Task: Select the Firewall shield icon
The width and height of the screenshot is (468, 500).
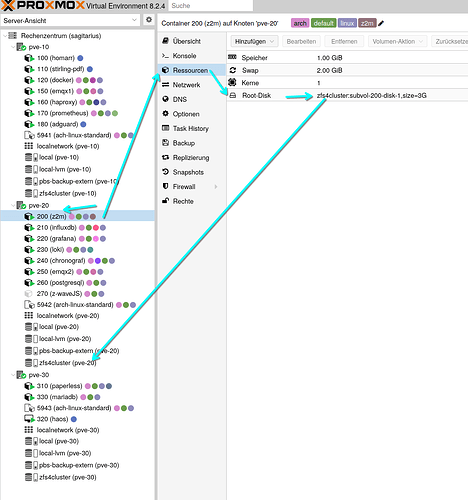Action: (x=165, y=186)
